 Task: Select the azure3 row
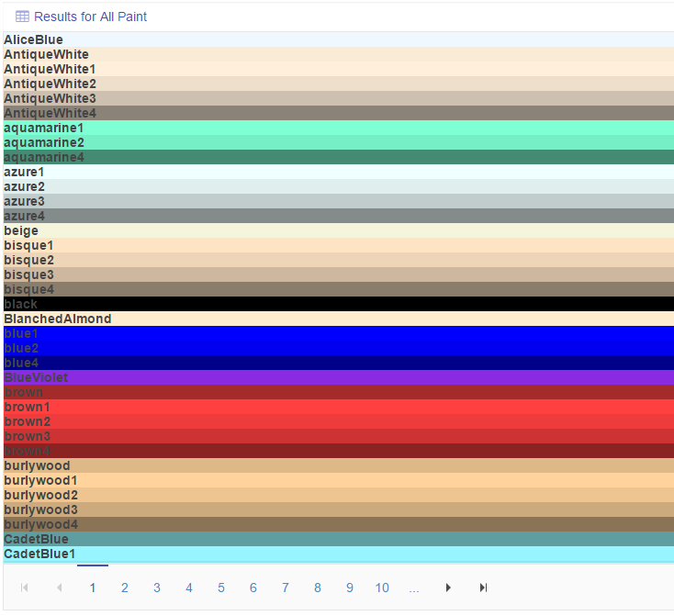339,201
